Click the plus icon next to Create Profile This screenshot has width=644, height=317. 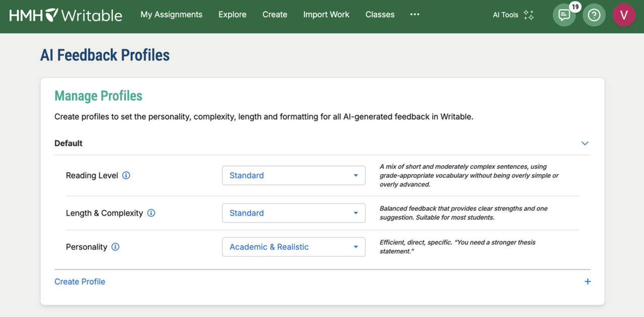(587, 281)
